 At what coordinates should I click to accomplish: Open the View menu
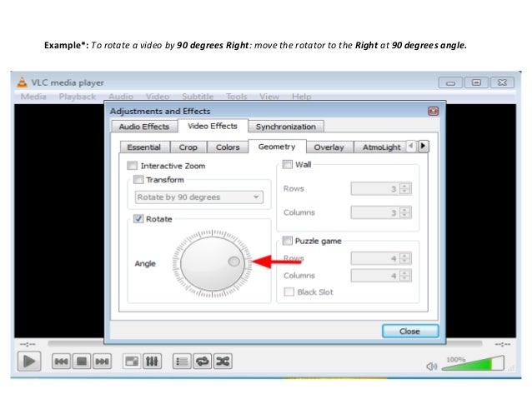(269, 97)
